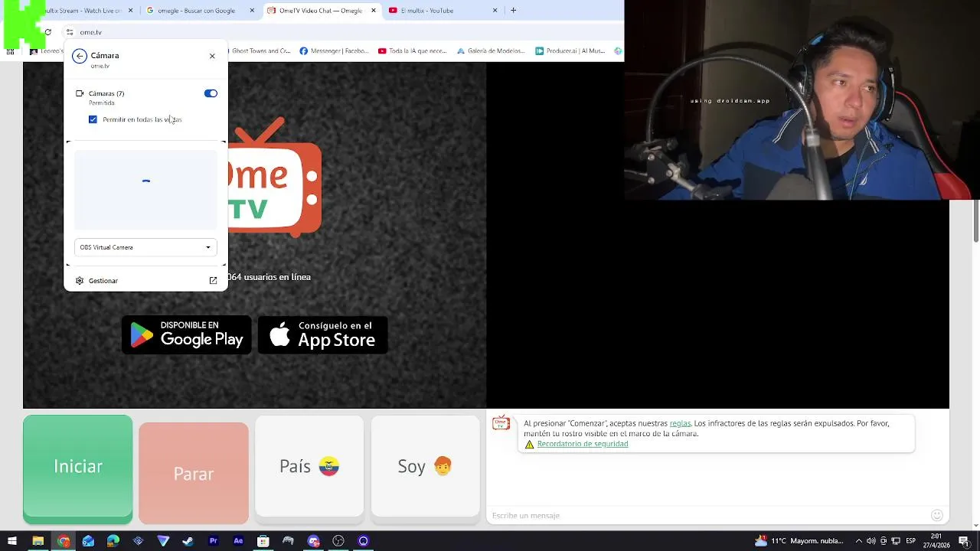This screenshot has width=980, height=551.
Task: Open the Windows notification center
Action: tap(964, 541)
